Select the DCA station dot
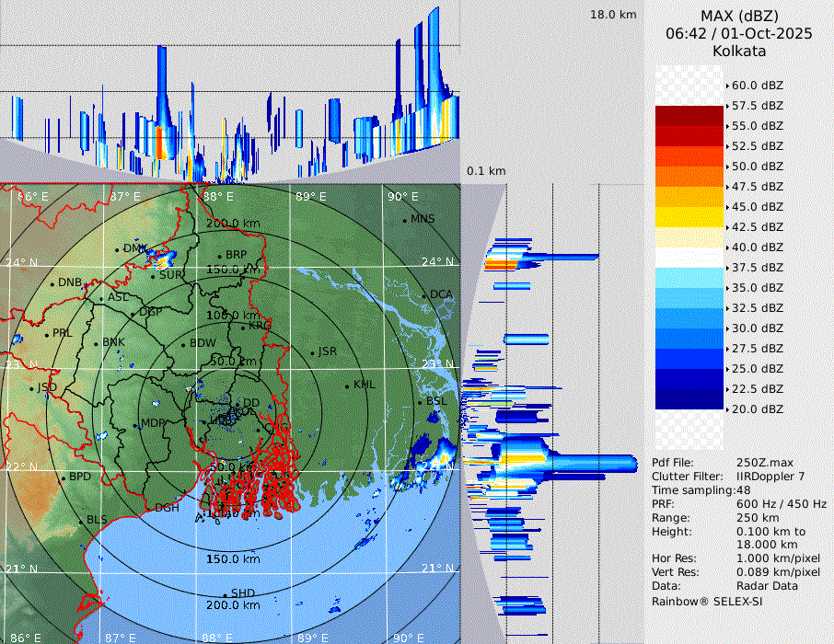This screenshot has width=834, height=644. 425,295
